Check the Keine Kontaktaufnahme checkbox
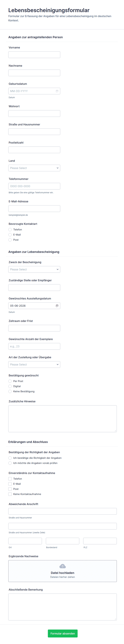This screenshot has width=124, height=644. pyautogui.click(x=10, y=494)
